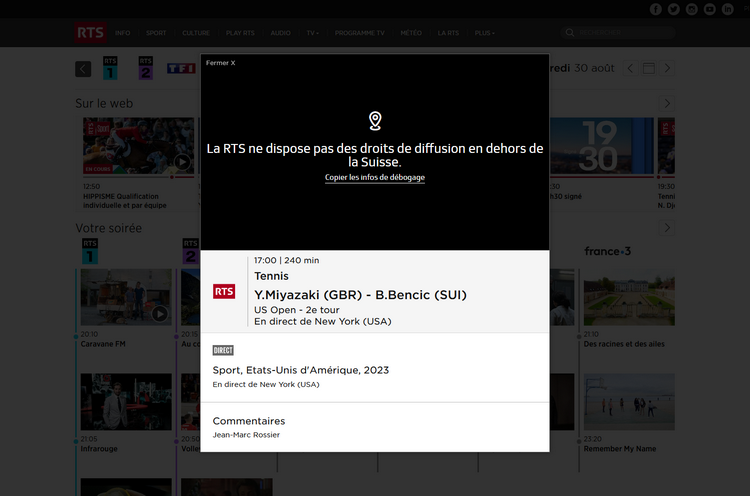The width and height of the screenshot is (750, 496).
Task: Play the HIPPISME thumbnail video
Action: (182, 162)
